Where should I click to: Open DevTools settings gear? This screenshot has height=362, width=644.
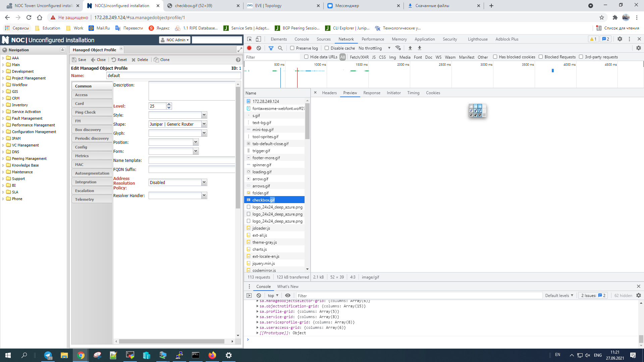point(620,39)
